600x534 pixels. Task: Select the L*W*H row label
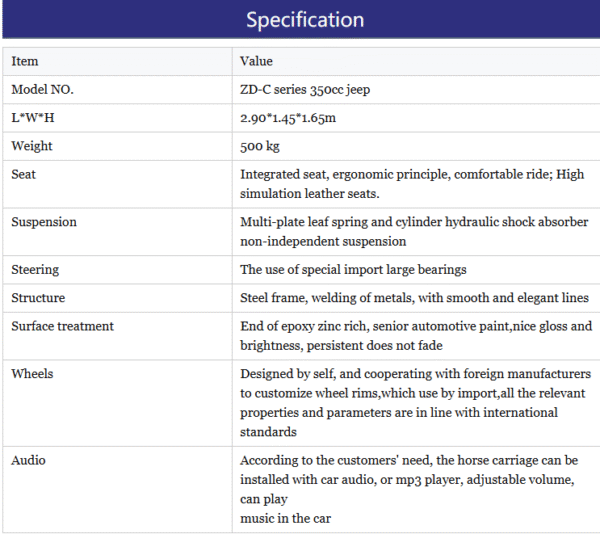click(33, 118)
